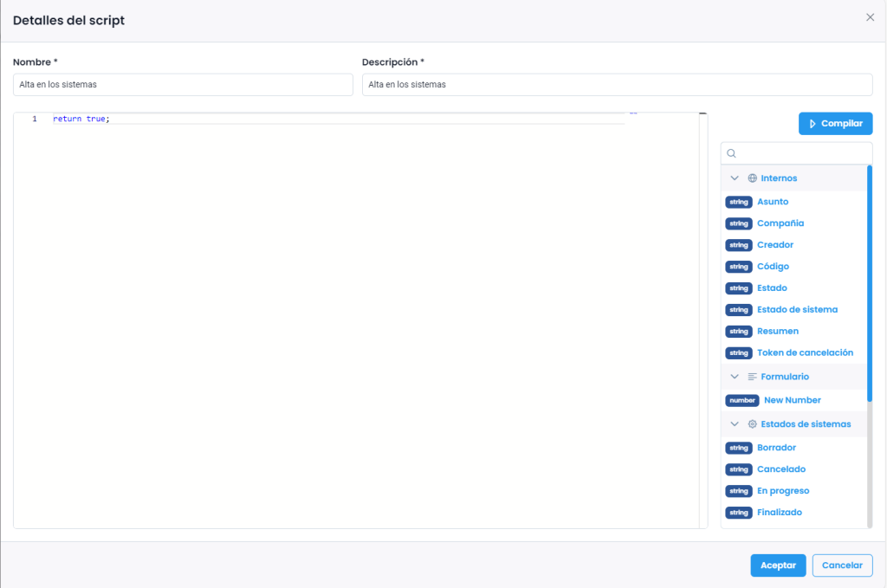Click the number badge next to New Number

[x=741, y=400]
